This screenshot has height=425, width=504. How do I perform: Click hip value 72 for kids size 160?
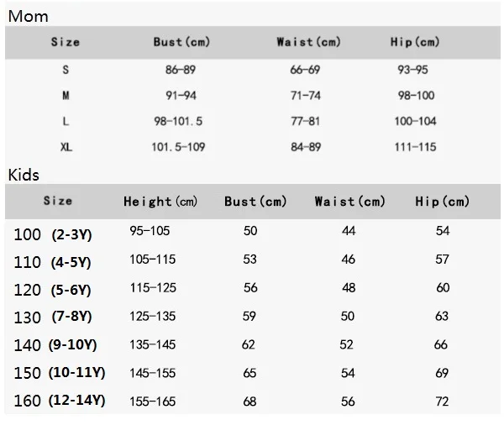click(442, 401)
